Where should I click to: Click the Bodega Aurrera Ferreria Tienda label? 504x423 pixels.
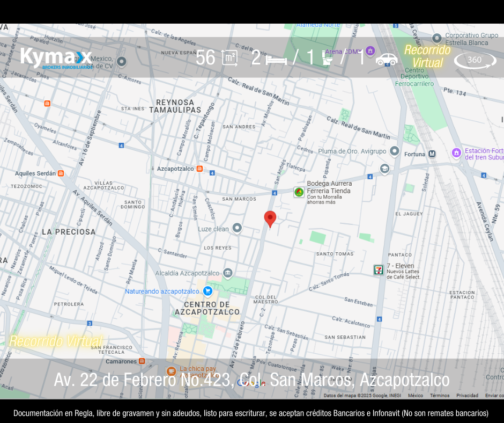329,187
